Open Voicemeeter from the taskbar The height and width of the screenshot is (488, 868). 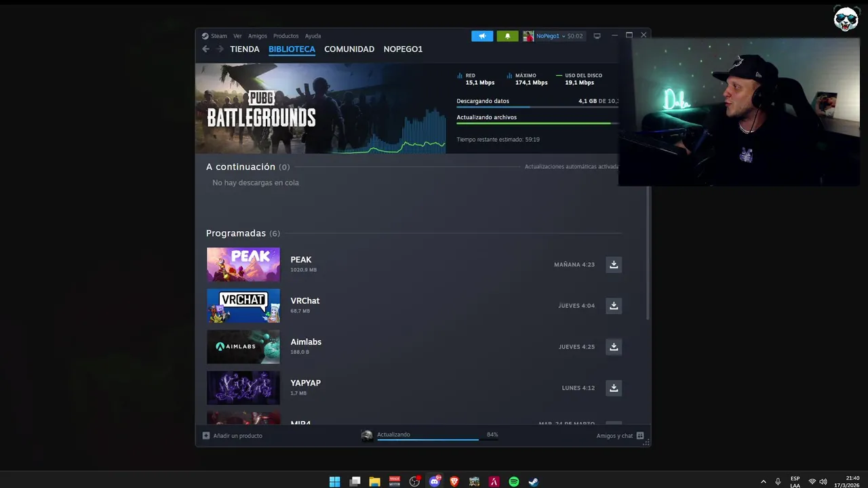pyautogui.click(x=395, y=482)
